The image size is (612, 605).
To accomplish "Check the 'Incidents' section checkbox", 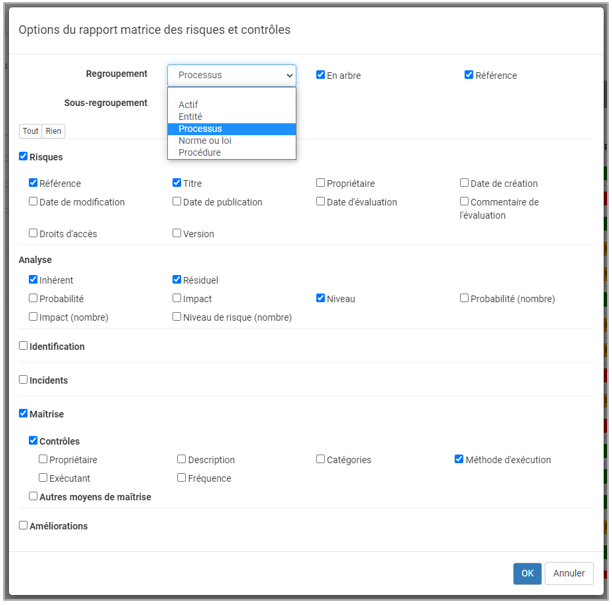I will 24,380.
